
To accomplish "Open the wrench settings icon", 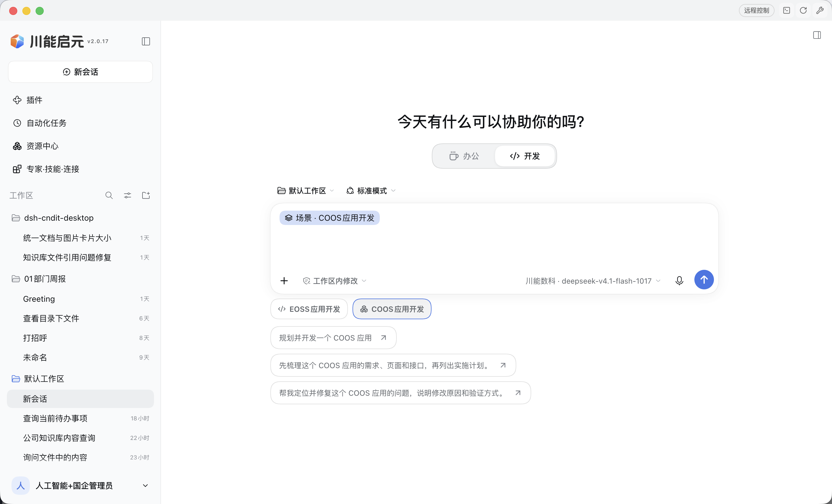I will 820,10.
